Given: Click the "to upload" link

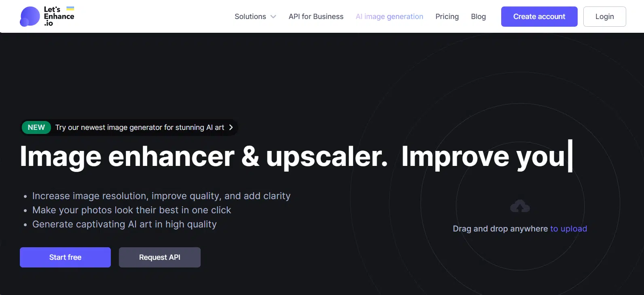Looking at the screenshot, I should coord(568,229).
